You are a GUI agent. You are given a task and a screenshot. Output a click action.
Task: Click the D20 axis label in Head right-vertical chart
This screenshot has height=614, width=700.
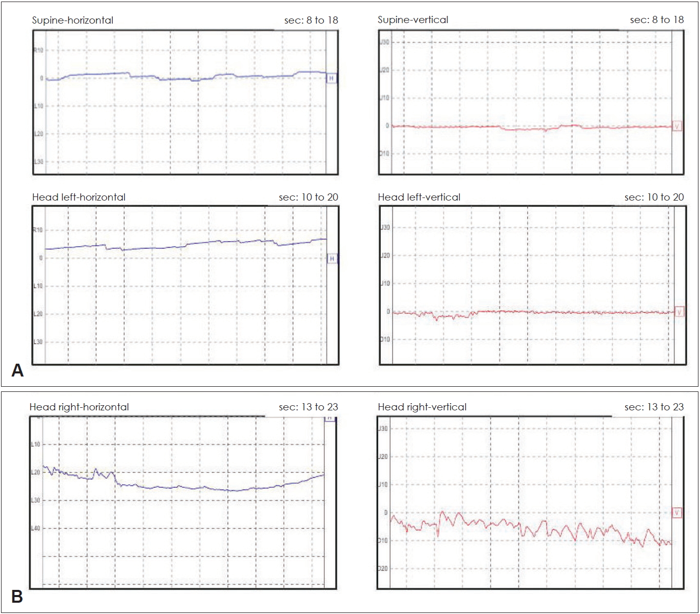pyautogui.click(x=383, y=568)
